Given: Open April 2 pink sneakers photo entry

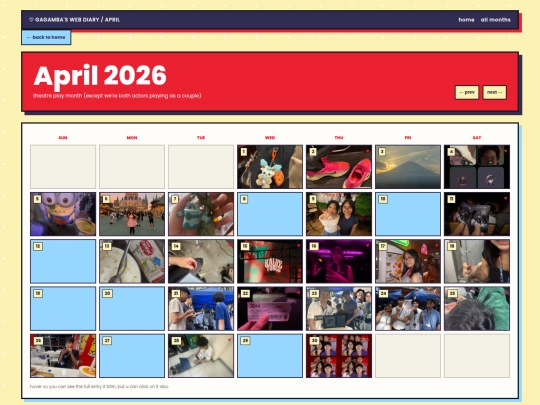Looking at the screenshot, I should (339, 167).
